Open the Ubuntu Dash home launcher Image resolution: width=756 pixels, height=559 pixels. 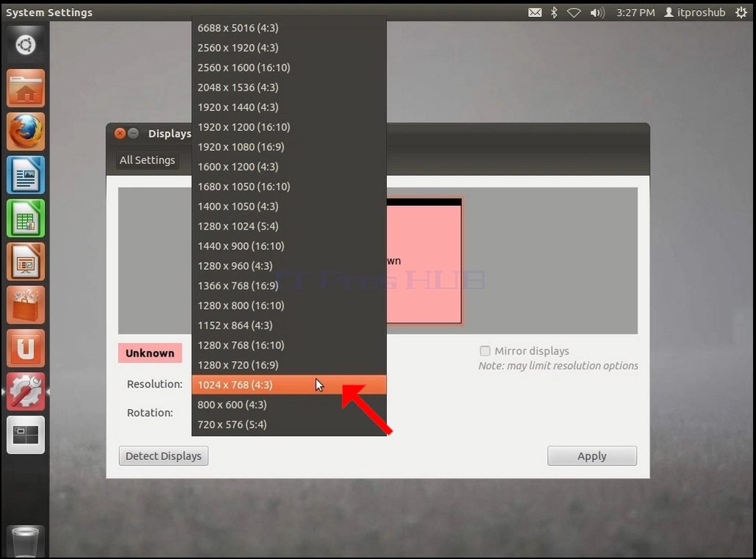pyautogui.click(x=26, y=46)
